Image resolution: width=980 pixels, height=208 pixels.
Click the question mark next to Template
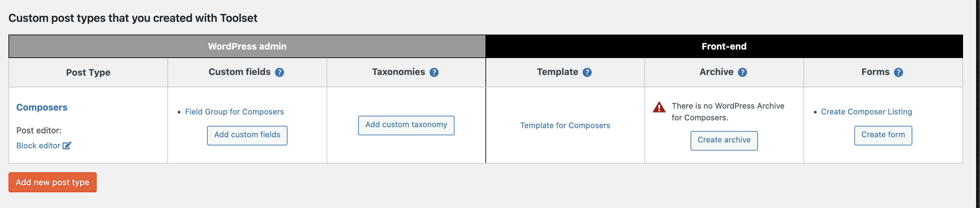pyautogui.click(x=587, y=72)
